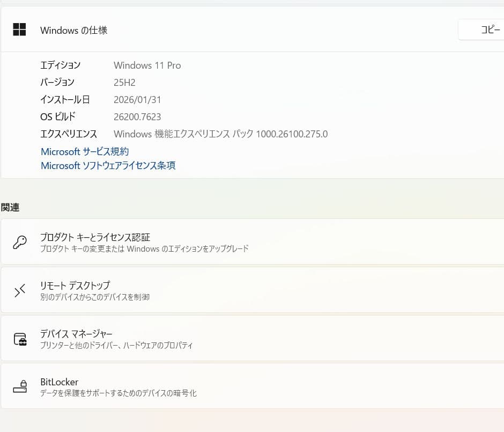Click the Windows logo beside Windows の仕様
Viewport: 504px width, 432px height.
19,30
